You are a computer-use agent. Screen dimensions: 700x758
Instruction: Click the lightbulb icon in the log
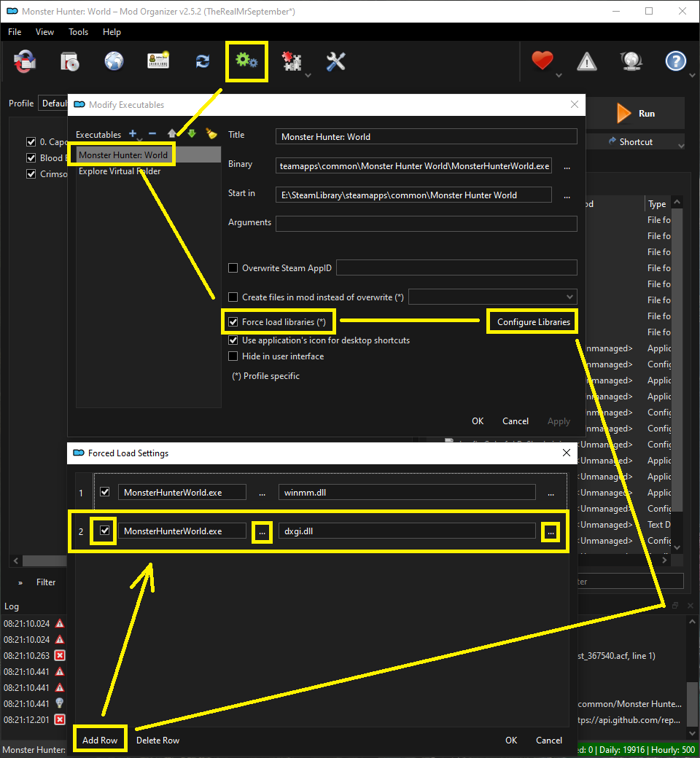point(60,703)
